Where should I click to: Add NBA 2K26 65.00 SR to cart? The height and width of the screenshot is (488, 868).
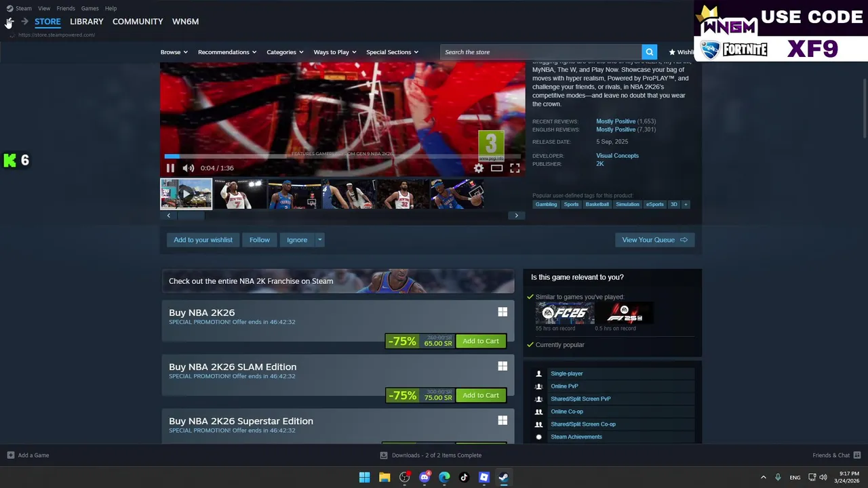[x=481, y=341]
